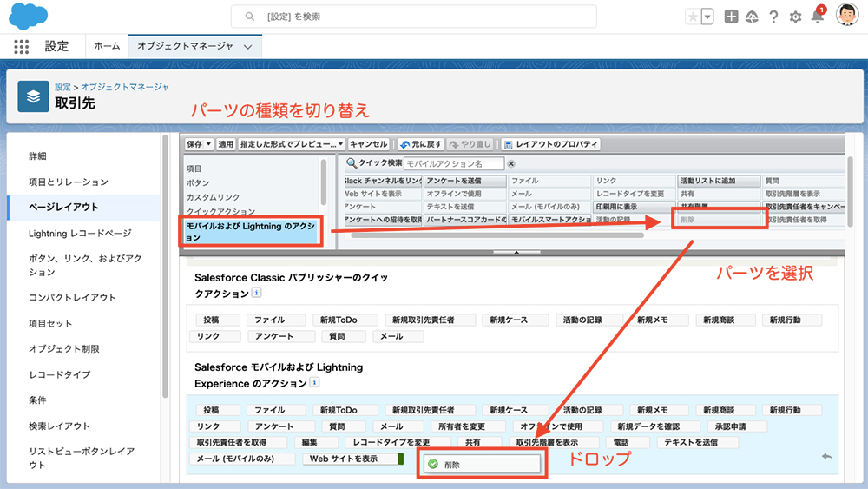
Task: Click the キャンセル button
Action: [x=369, y=144]
